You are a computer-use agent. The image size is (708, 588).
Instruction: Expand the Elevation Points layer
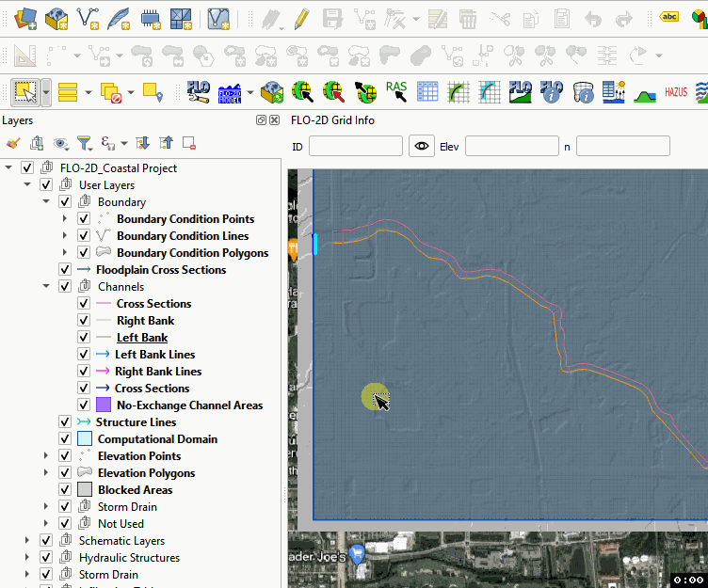[x=46, y=456]
